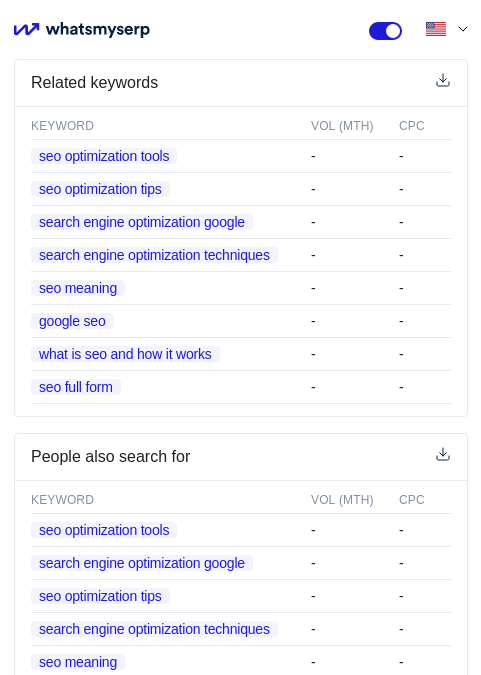This screenshot has width=481, height=675.
Task: Click KEYWORD column header in Related keywords
Action: click(62, 126)
